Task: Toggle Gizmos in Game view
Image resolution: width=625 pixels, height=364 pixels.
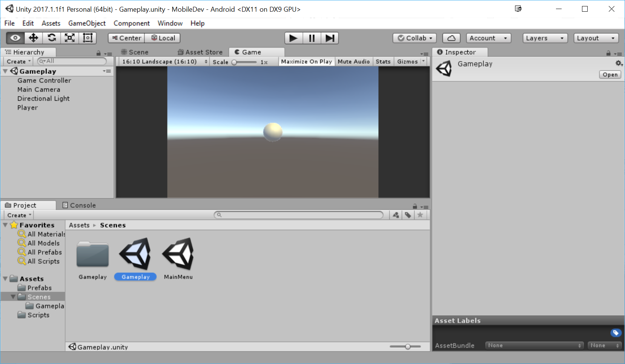Action: (407, 61)
